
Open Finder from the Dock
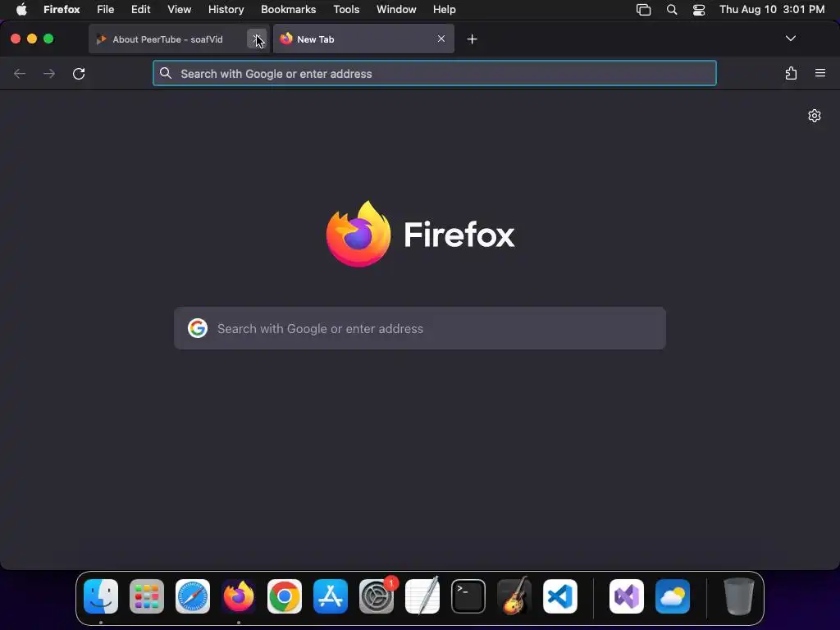click(x=101, y=596)
